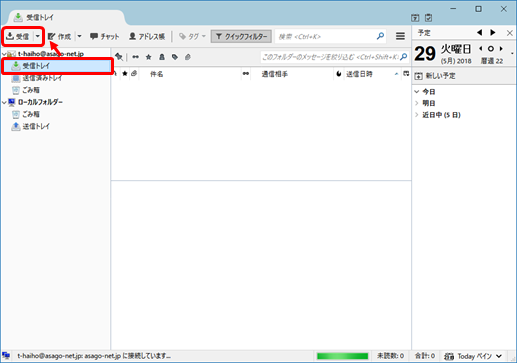Sort by junk status column header
Screen dimensions: 517x363
[339, 74]
